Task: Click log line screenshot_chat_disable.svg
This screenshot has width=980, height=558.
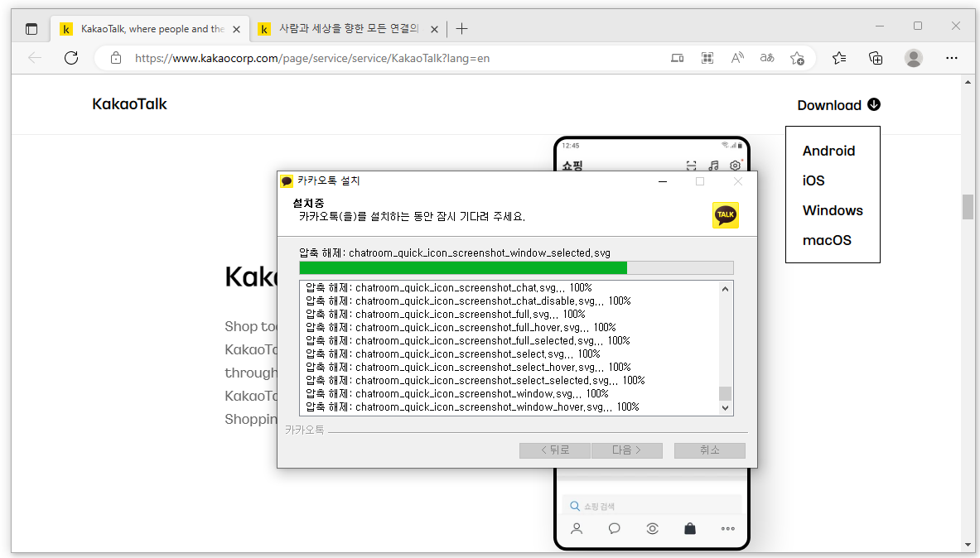Action: coord(468,301)
